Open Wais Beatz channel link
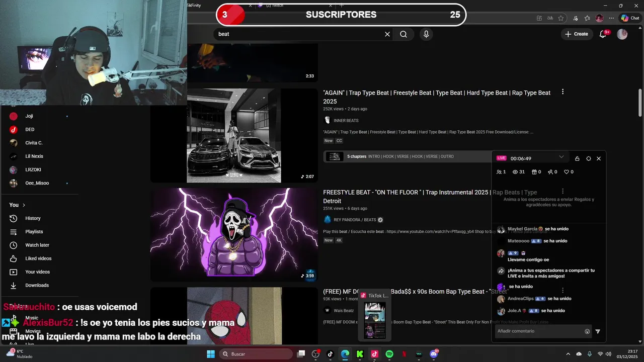 344,311
